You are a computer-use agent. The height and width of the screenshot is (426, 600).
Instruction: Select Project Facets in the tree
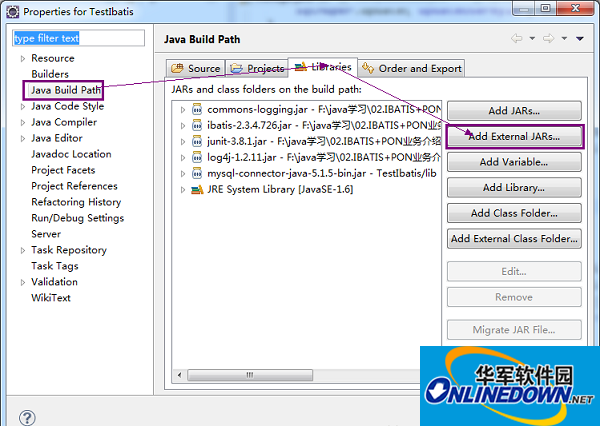(x=63, y=170)
